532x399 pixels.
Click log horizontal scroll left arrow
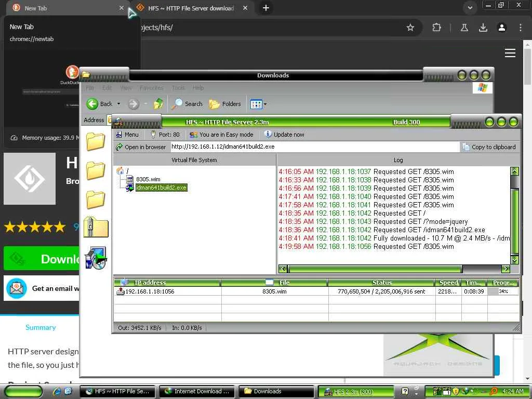click(283, 269)
